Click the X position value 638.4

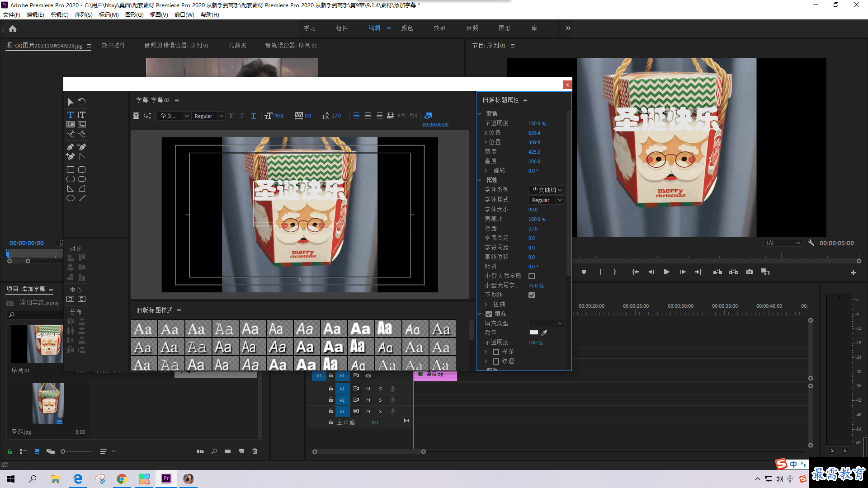point(534,133)
